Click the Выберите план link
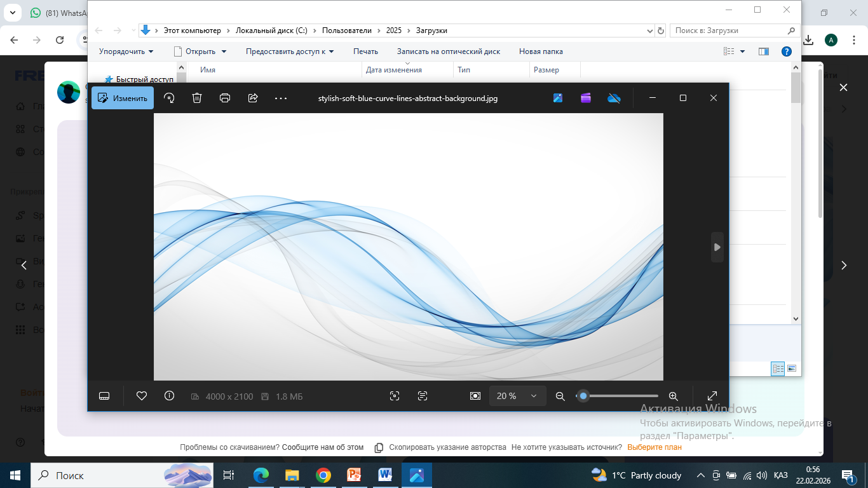The width and height of the screenshot is (868, 488). (x=654, y=447)
